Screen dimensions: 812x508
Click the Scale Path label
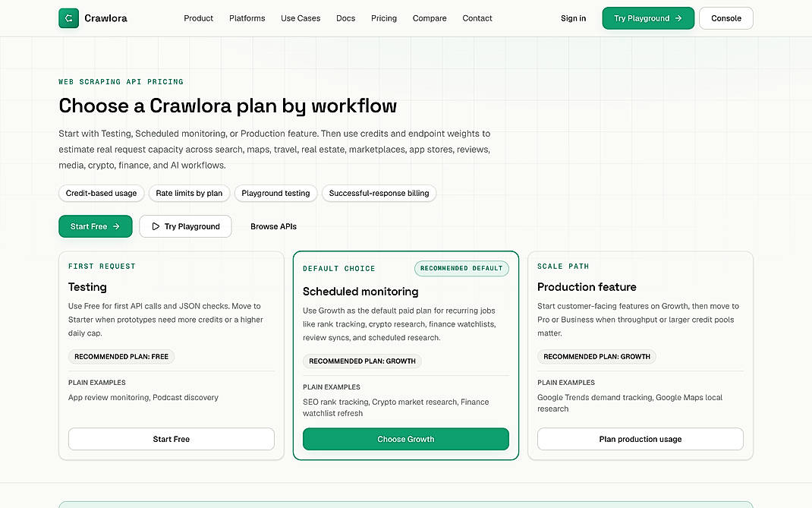point(563,267)
